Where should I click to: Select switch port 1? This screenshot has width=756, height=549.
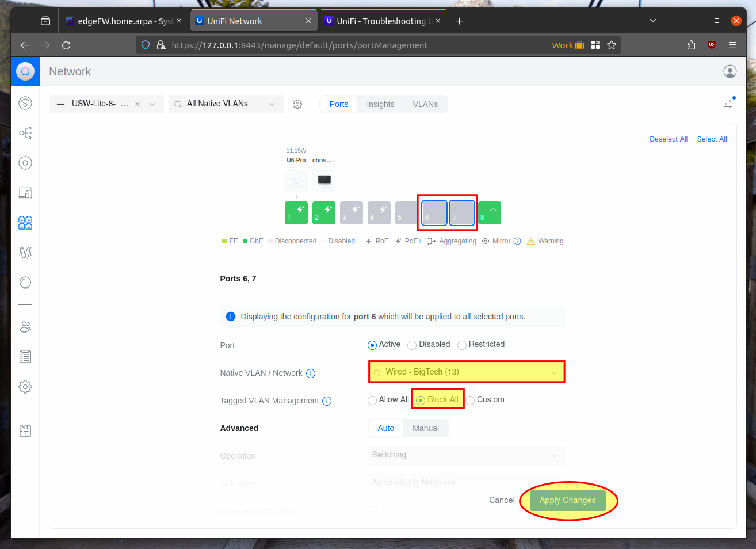tap(296, 213)
